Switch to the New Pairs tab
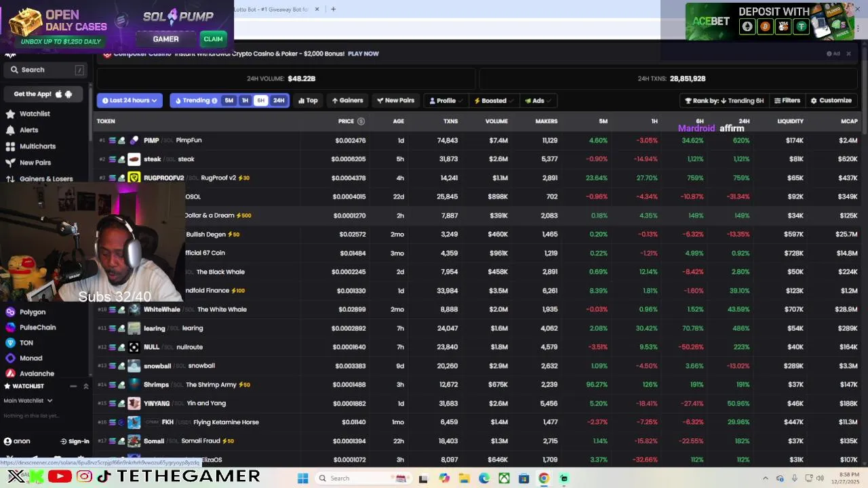 tap(395, 100)
